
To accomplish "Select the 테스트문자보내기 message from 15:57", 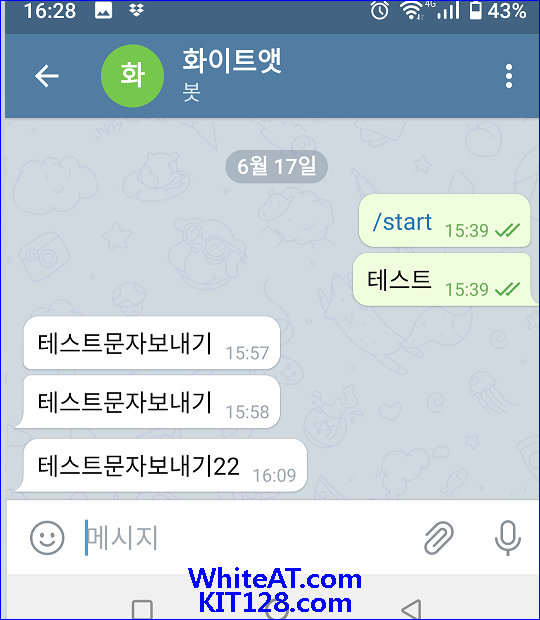I will click(151, 343).
